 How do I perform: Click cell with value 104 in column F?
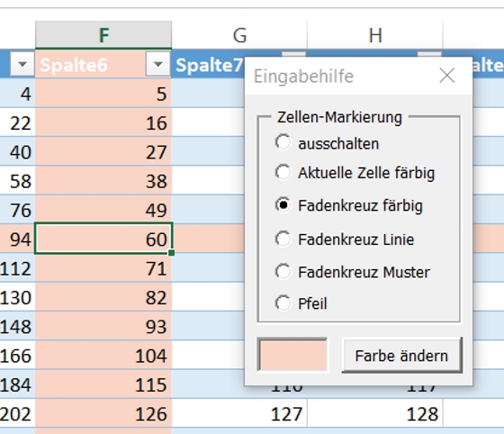pos(103,355)
